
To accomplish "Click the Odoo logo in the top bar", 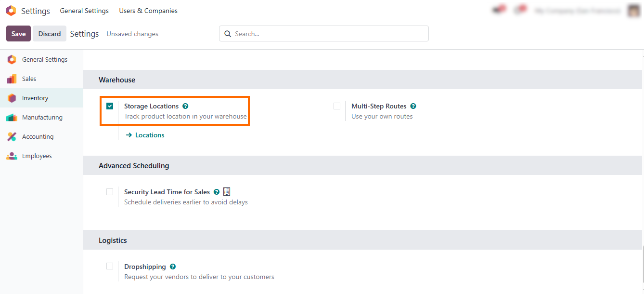I will point(11,10).
